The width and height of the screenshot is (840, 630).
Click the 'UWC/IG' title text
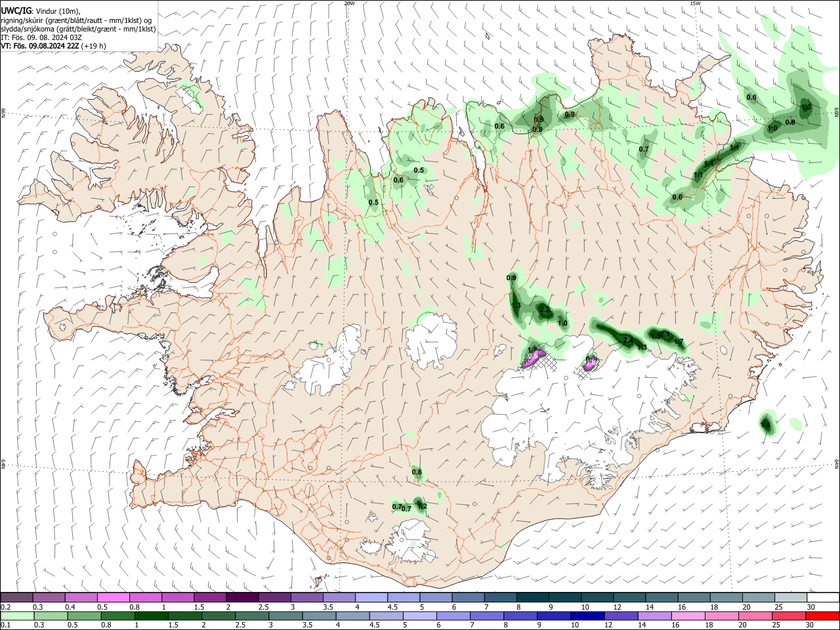[16, 10]
